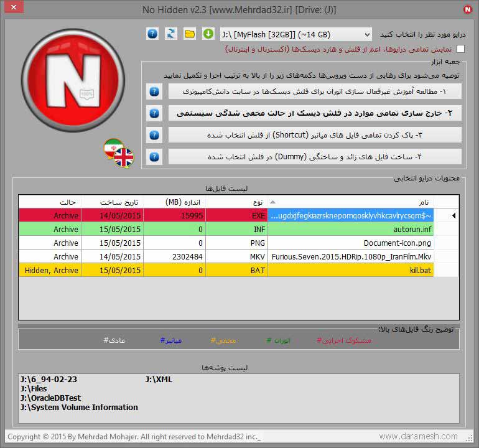
Task: Click the Dummy files creation button
Action: [x=315, y=157]
